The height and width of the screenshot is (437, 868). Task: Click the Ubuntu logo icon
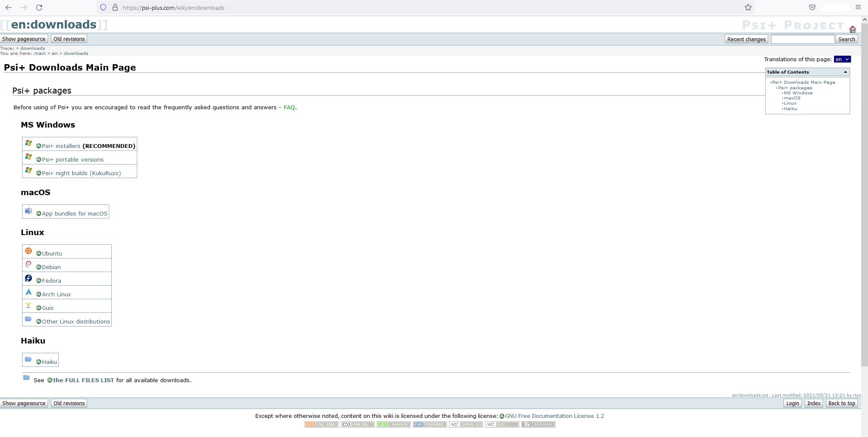tap(28, 251)
